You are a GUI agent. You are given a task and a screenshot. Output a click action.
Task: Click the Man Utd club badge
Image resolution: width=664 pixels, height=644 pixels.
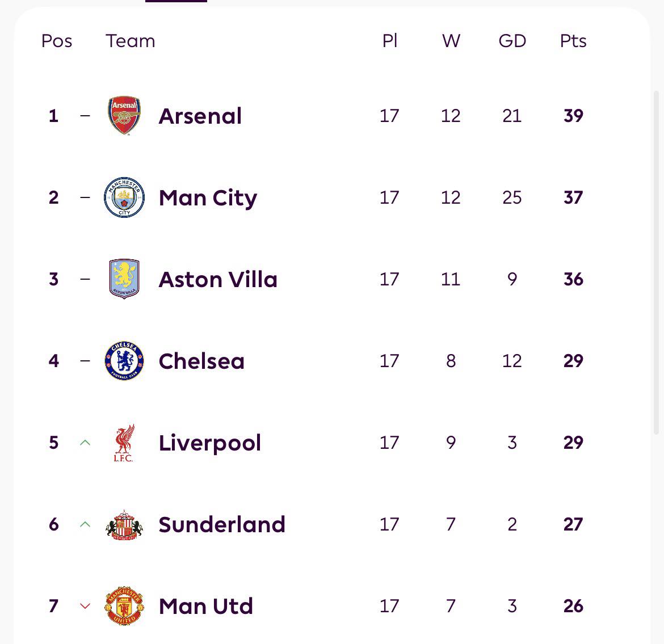(x=124, y=606)
